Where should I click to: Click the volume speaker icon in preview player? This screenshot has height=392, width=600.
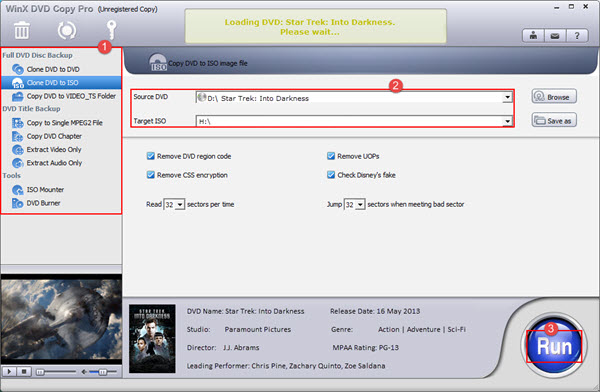(x=84, y=372)
